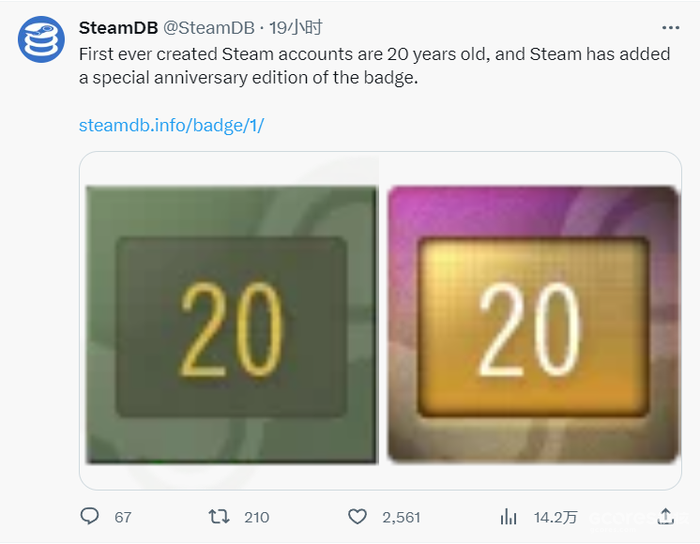Screen dimensions: 700x544
Task: Click the yellow 20 number on the green badge
Action: pos(232,330)
